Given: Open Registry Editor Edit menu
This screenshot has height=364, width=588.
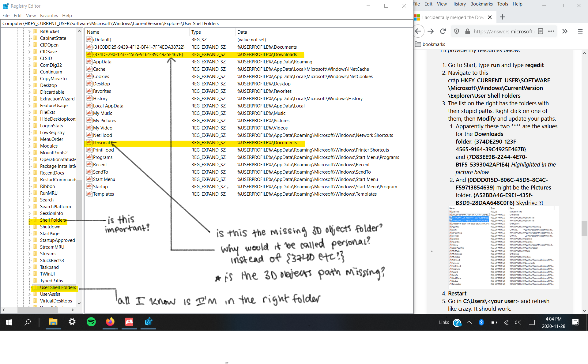Looking at the screenshot, I should pyautogui.click(x=18, y=16).
